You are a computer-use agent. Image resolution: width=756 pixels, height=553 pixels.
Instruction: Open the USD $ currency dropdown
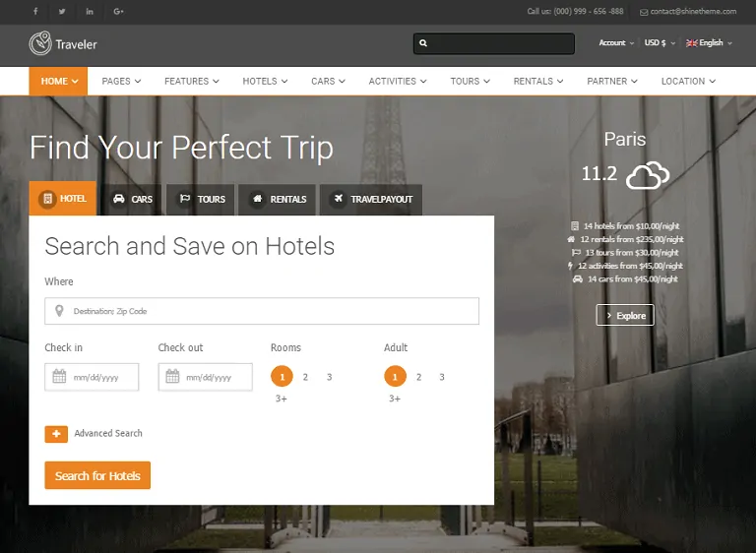tap(660, 43)
